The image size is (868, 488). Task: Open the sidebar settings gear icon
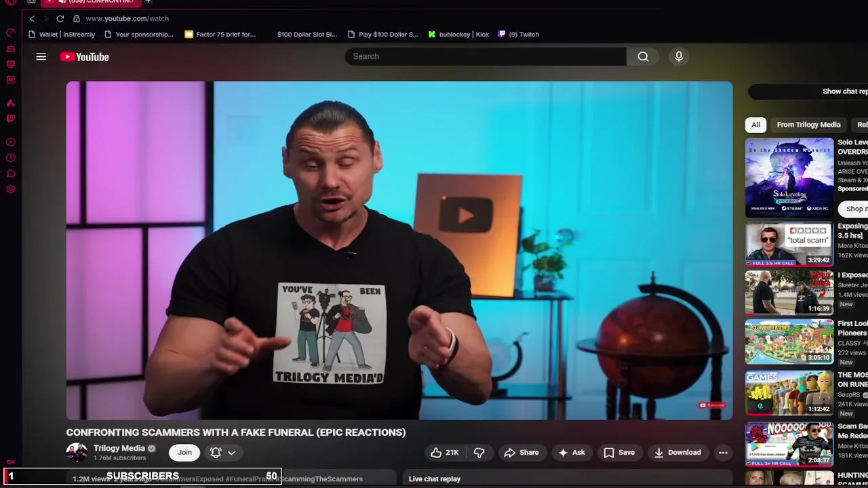(11, 189)
